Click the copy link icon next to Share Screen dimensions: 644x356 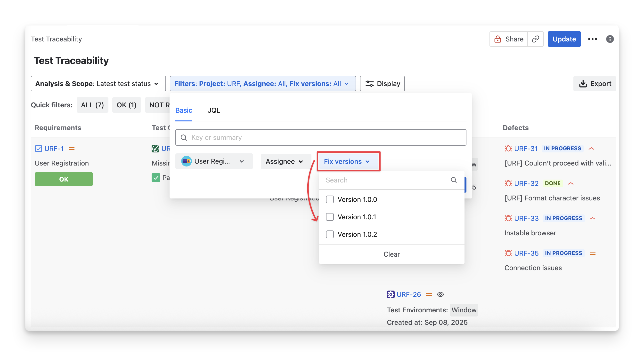coord(535,39)
